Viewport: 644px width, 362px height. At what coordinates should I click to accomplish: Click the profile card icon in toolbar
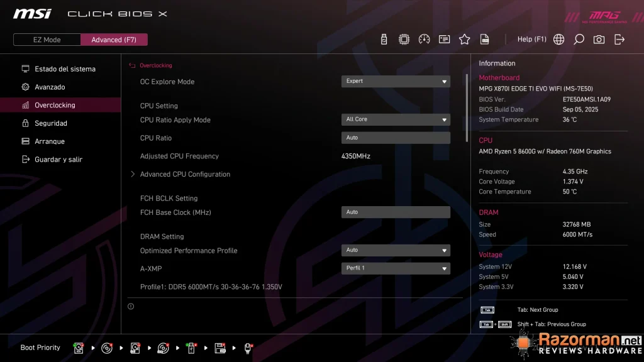point(444,40)
